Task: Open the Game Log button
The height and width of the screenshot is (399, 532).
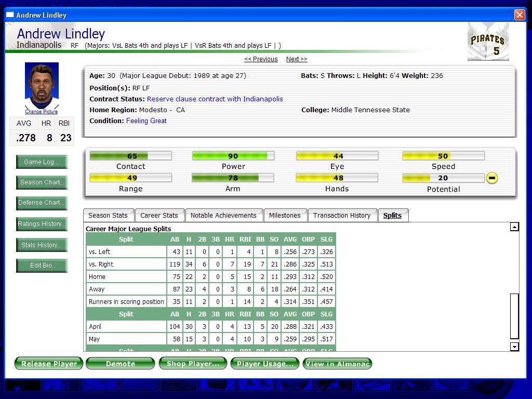Action: [x=42, y=162]
